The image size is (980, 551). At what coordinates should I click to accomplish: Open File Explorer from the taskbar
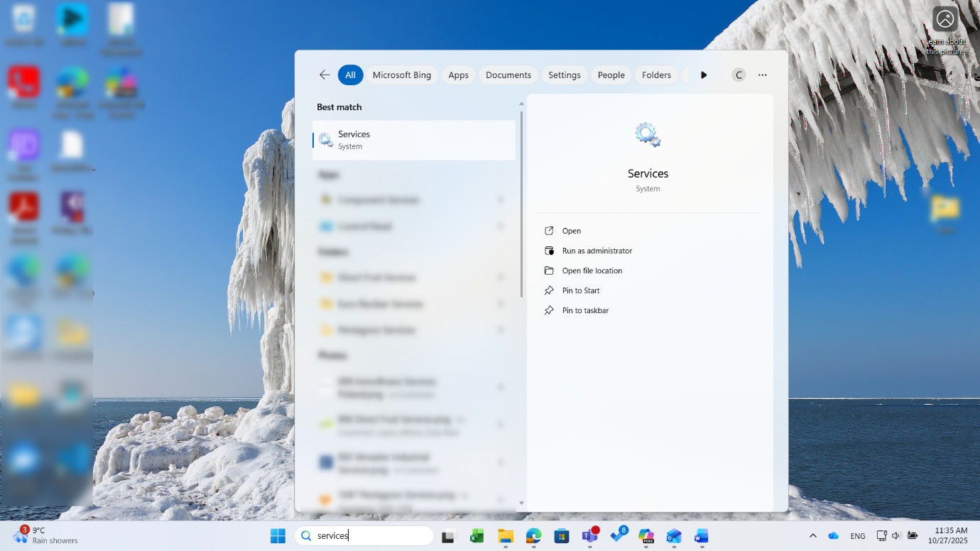[505, 536]
